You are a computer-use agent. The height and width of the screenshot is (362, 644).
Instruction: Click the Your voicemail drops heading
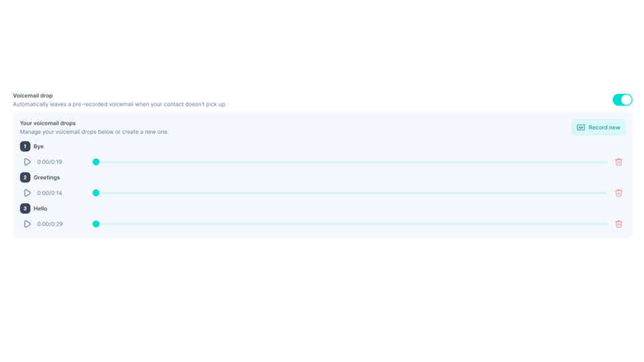(48, 123)
